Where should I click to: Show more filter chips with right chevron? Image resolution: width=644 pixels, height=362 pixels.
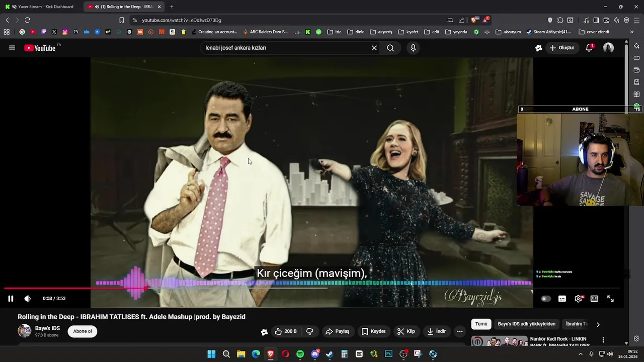click(x=598, y=324)
